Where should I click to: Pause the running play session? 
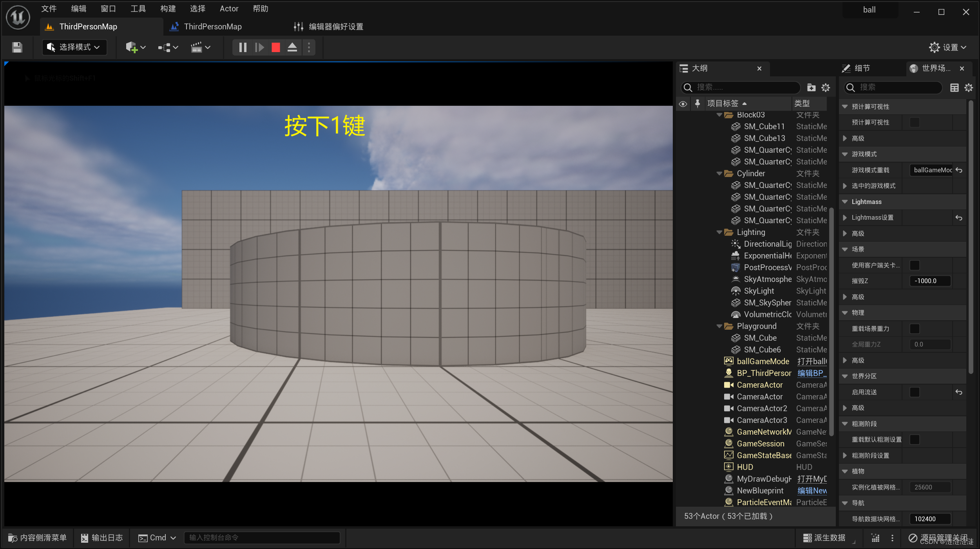tap(243, 47)
